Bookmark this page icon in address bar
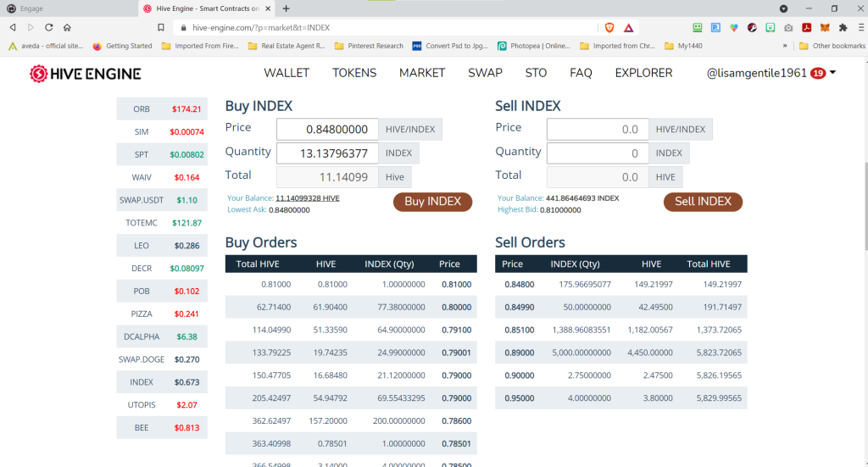 pyautogui.click(x=161, y=27)
